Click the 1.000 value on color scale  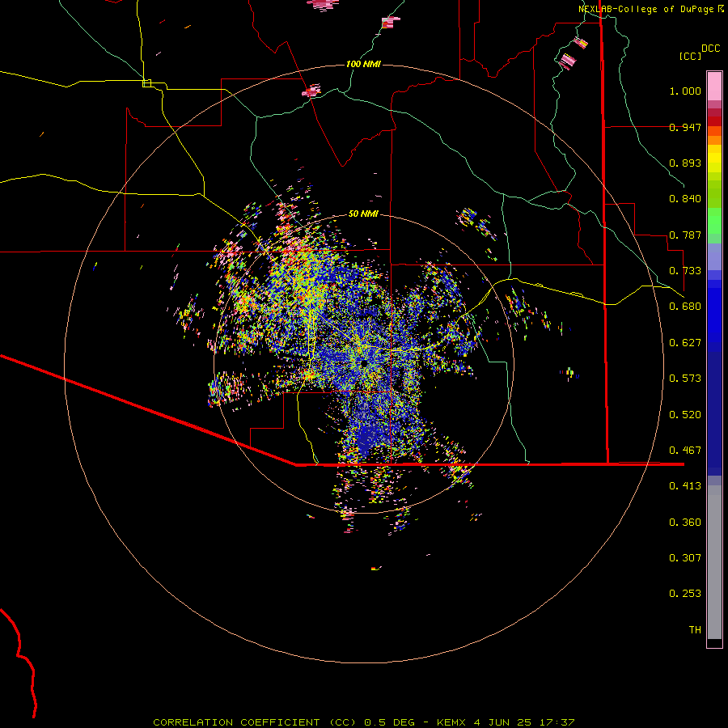coord(685,91)
